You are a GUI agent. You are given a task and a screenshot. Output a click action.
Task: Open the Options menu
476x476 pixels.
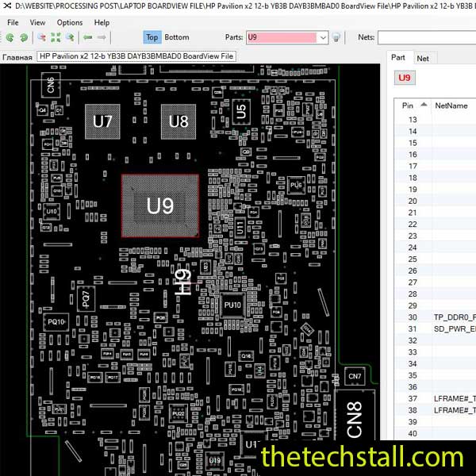coord(70,22)
